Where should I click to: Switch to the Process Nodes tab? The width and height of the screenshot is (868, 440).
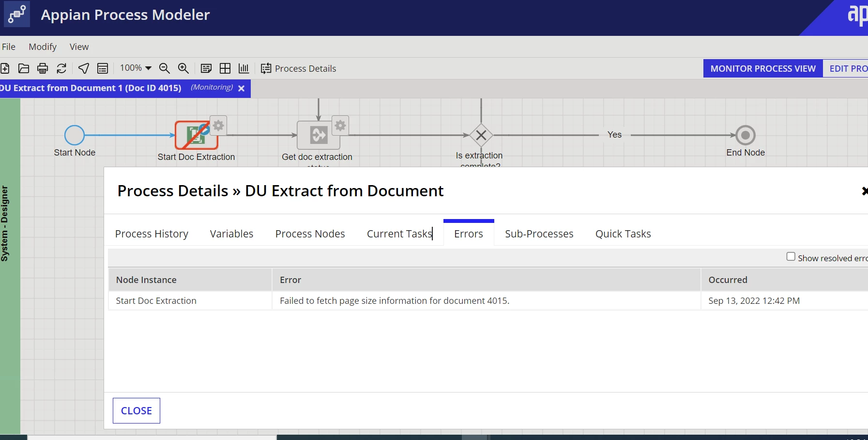pyautogui.click(x=310, y=234)
